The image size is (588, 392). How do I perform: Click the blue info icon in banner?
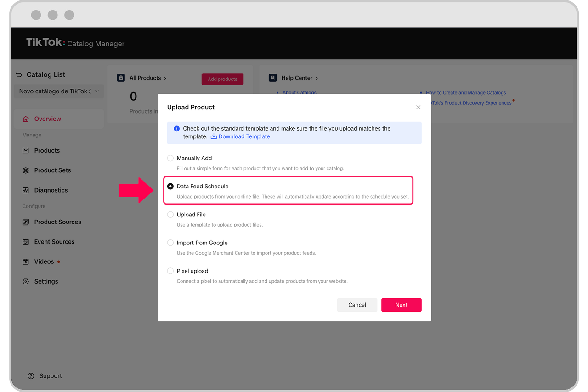point(177,129)
